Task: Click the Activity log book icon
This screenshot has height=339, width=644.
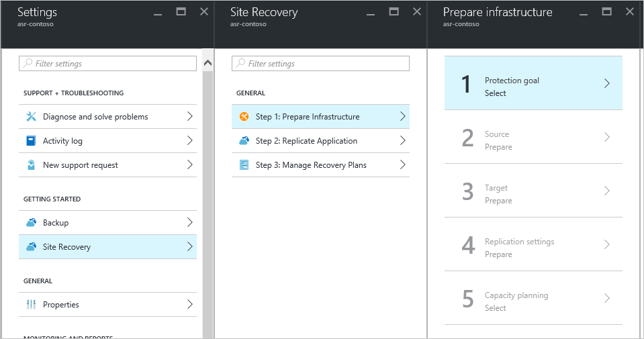Action: [x=31, y=141]
